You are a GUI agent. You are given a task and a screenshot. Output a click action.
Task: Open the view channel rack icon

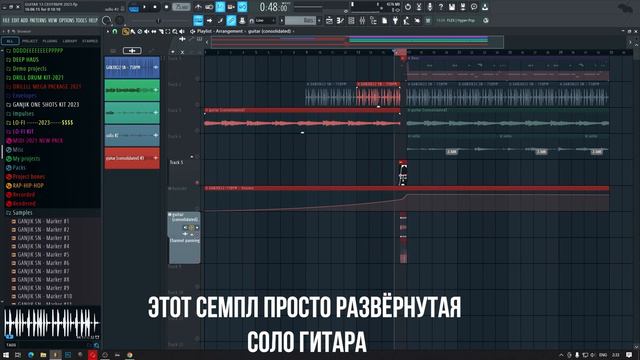click(x=351, y=20)
